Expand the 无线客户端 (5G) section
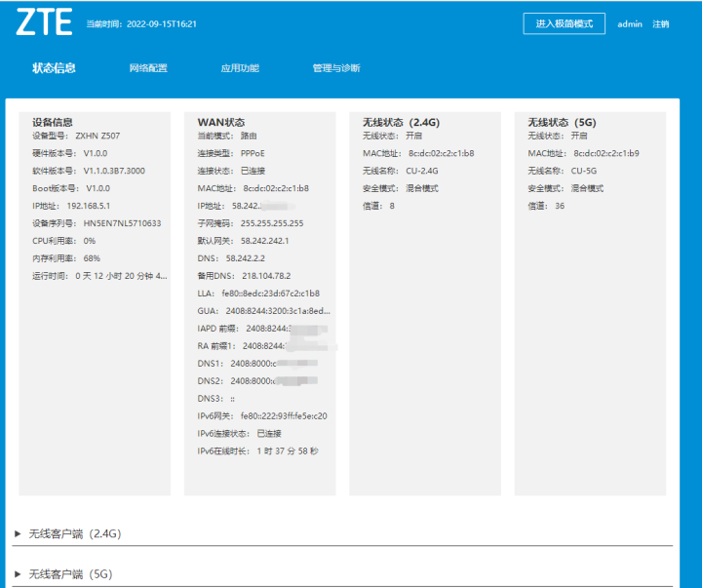 [63, 574]
